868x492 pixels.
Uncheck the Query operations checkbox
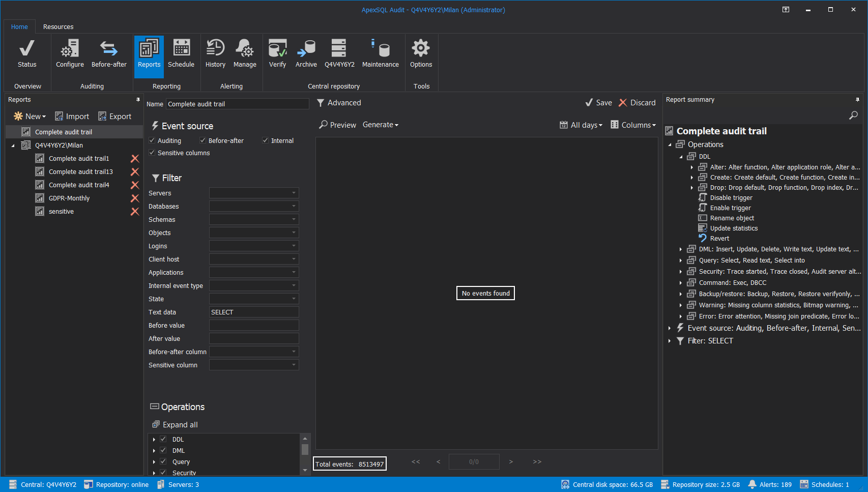pyautogui.click(x=163, y=461)
